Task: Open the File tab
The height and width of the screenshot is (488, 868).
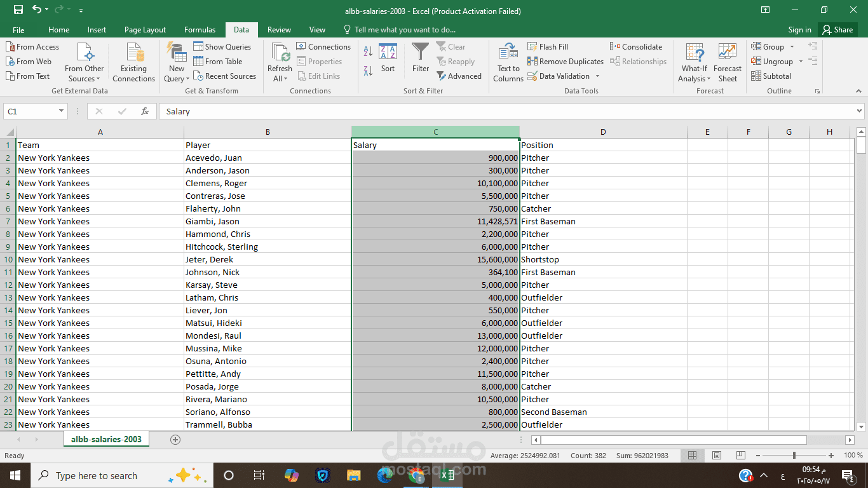Action: [18, 30]
